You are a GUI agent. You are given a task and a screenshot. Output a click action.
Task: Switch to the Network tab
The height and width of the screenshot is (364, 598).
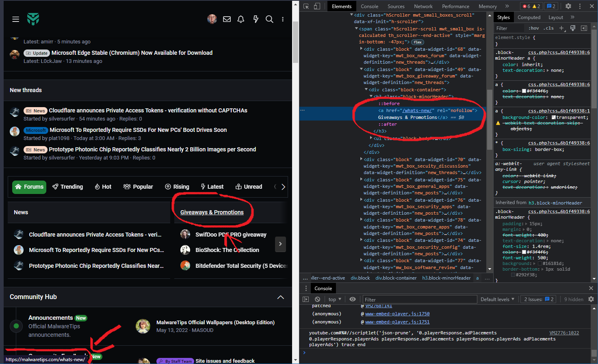pyautogui.click(x=423, y=6)
